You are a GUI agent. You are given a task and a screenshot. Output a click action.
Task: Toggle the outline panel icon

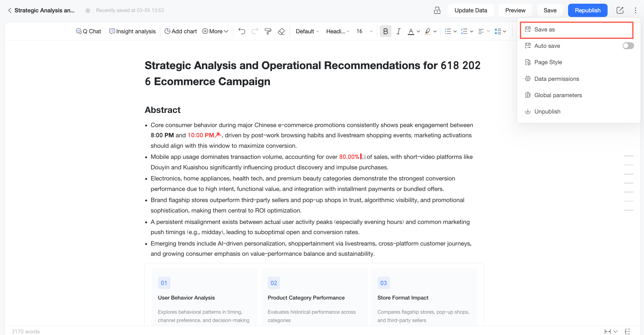point(628,331)
